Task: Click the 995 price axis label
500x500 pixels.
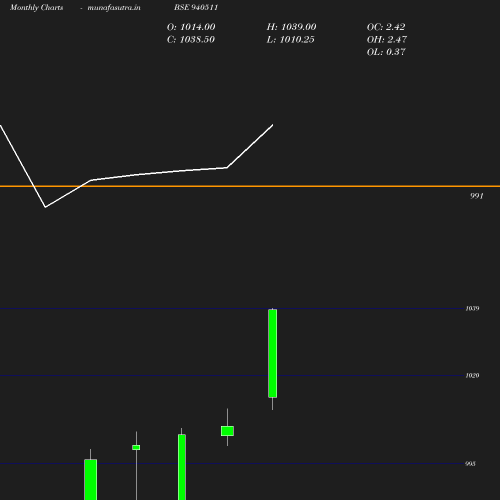Action: point(470,464)
